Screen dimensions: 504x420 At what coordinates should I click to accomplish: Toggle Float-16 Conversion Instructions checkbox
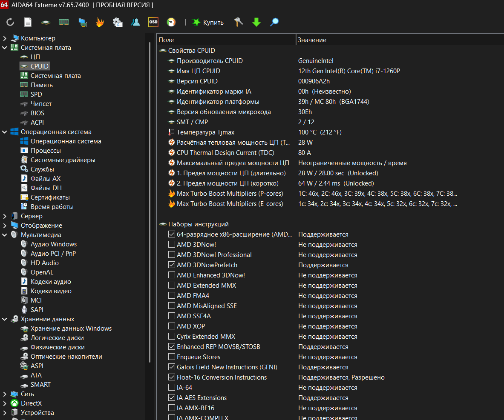pos(172,377)
